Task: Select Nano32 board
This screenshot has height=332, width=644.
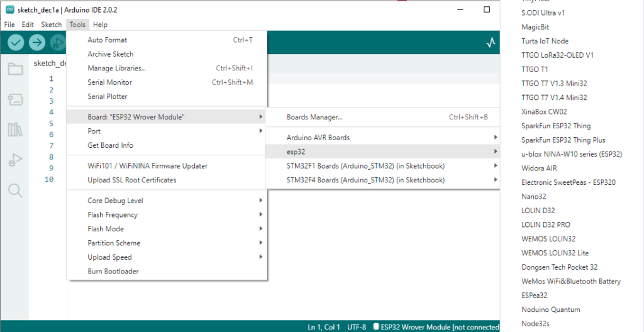Action: (533, 196)
